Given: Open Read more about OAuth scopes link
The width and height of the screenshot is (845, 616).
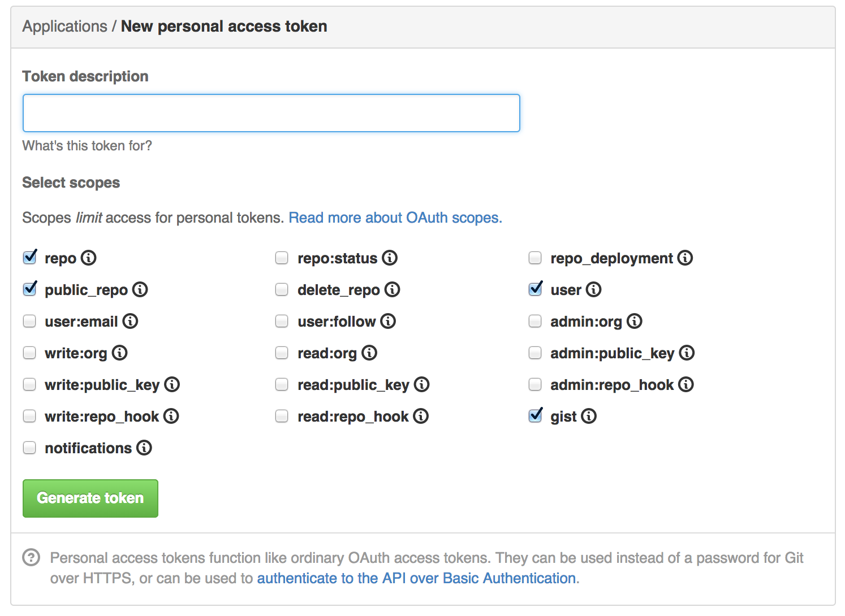Looking at the screenshot, I should 395,218.
